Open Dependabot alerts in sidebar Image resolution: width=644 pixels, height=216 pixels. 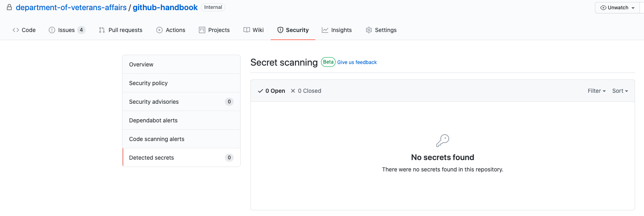click(181, 120)
